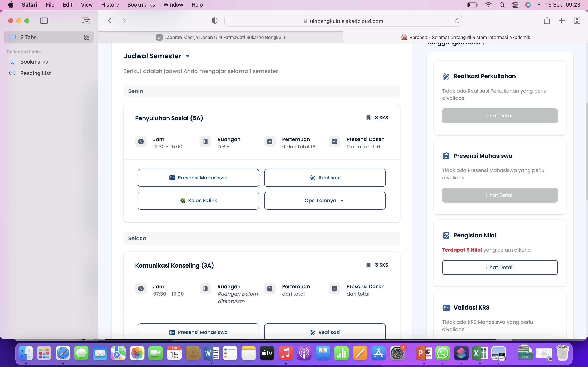Image resolution: width=588 pixels, height=367 pixels.
Task: Open Opsi Lainnya dropdown for Penyuluhan Sosial
Action: [325, 200]
